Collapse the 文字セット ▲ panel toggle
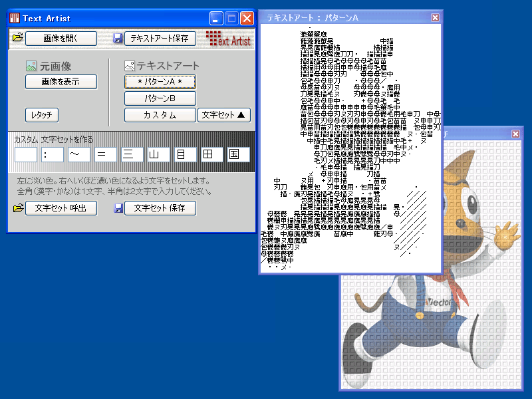532x399 pixels. pos(224,115)
